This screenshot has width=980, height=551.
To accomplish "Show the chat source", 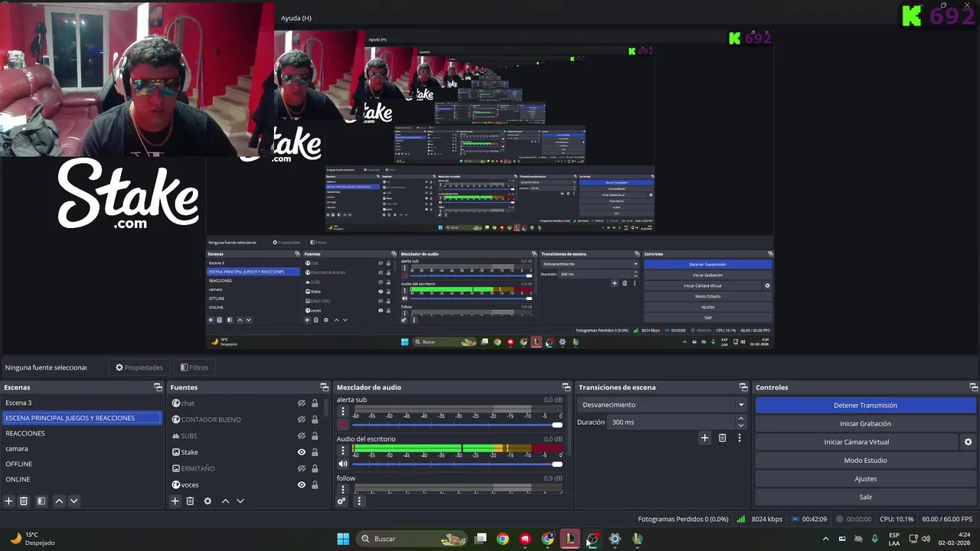I will pyautogui.click(x=302, y=403).
